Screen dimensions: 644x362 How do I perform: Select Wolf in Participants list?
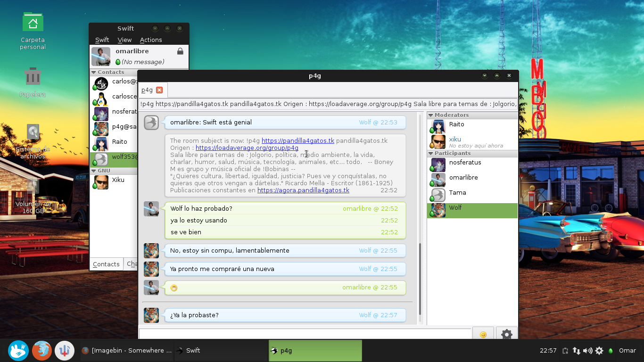point(472,210)
